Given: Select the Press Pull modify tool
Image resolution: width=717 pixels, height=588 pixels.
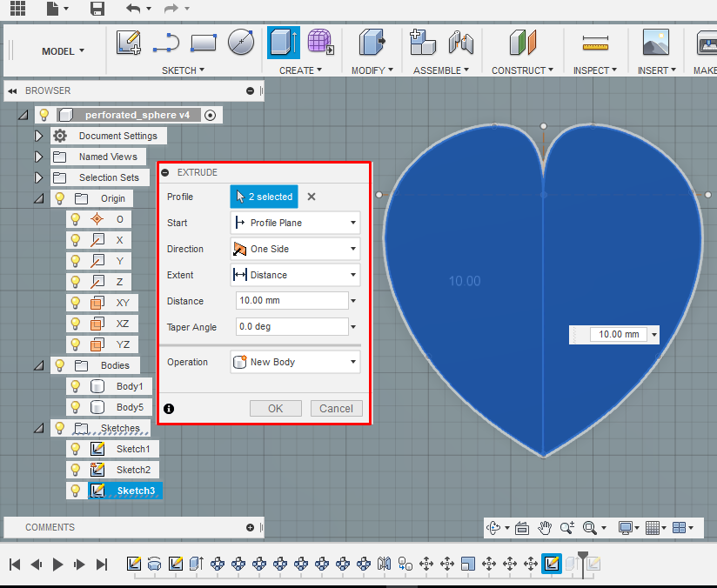Looking at the screenshot, I should tap(372, 42).
